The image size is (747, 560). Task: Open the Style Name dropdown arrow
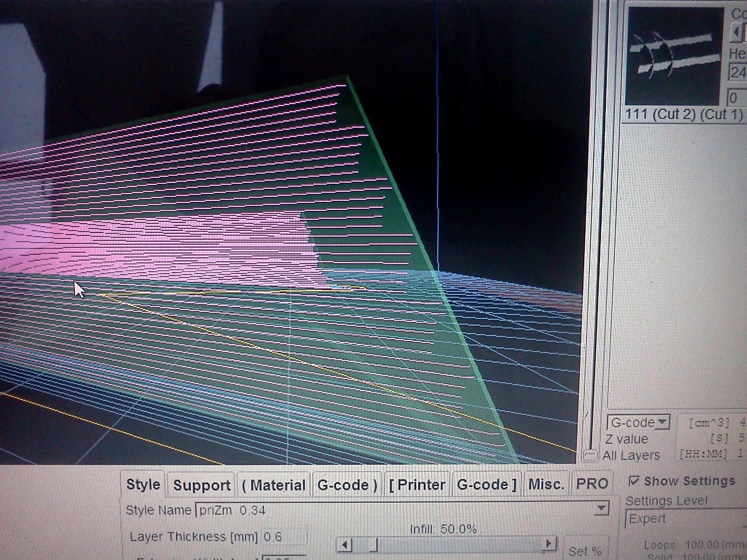pyautogui.click(x=601, y=509)
